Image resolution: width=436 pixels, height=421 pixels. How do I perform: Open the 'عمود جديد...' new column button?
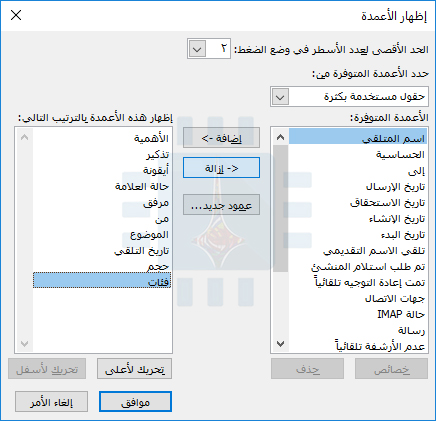pyautogui.click(x=221, y=205)
